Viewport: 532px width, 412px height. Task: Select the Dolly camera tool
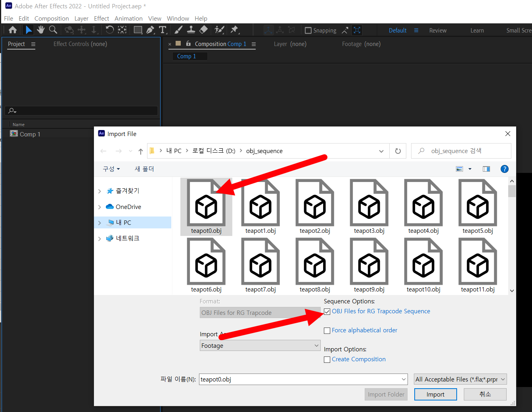pos(94,30)
